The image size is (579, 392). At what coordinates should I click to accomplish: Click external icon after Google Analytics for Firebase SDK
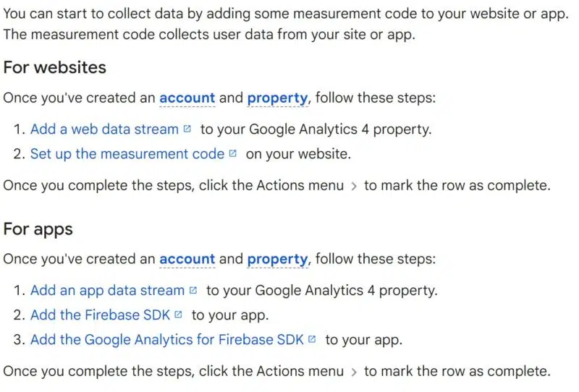click(x=312, y=338)
